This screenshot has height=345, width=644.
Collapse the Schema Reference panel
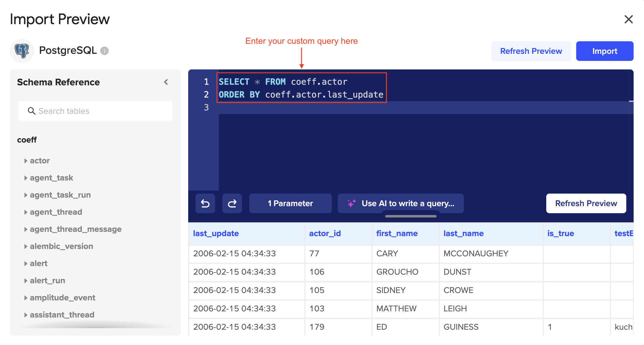(166, 82)
